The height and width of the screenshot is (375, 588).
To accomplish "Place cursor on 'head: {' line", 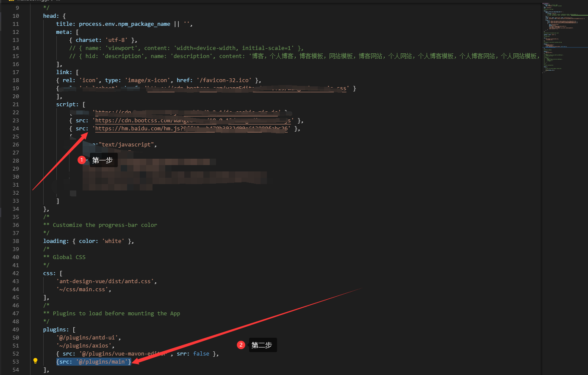I will point(54,16).
